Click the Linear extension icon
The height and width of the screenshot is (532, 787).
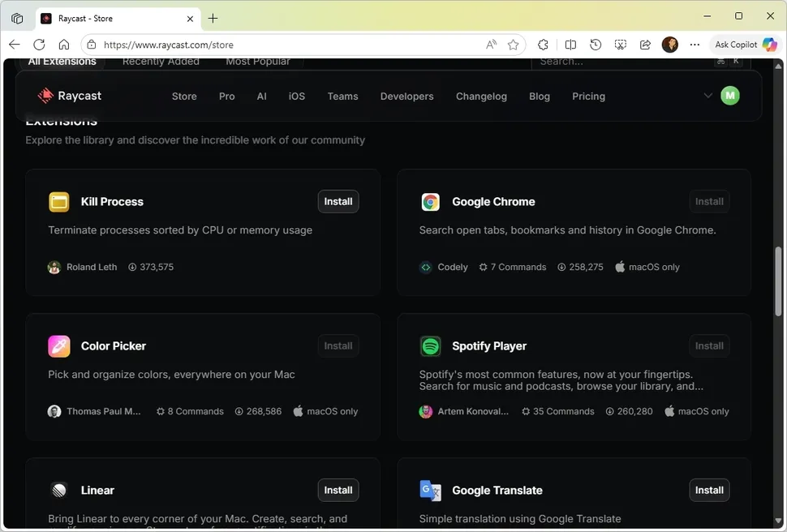(58, 490)
